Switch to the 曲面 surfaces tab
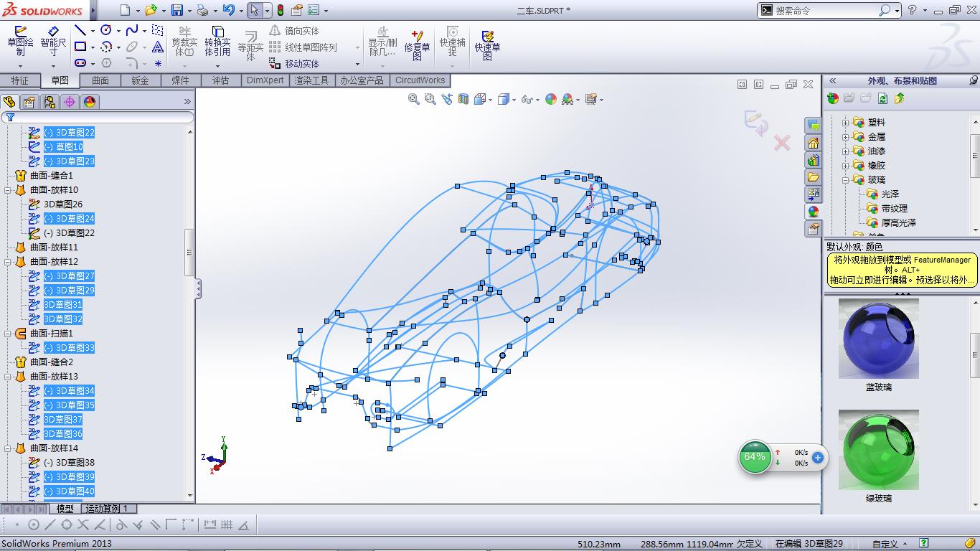Screen dimensions: 980x551 pos(100,80)
